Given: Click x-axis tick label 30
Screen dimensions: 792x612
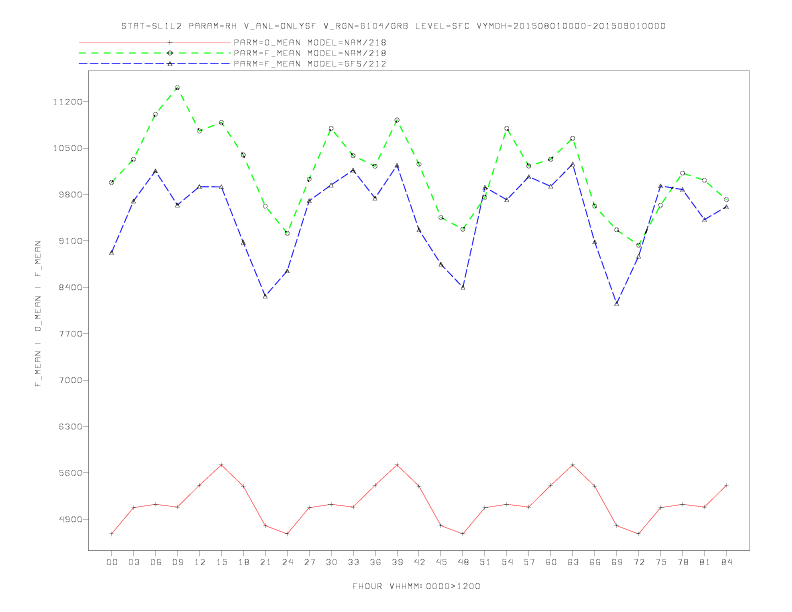Looking at the screenshot, I should (331, 562).
